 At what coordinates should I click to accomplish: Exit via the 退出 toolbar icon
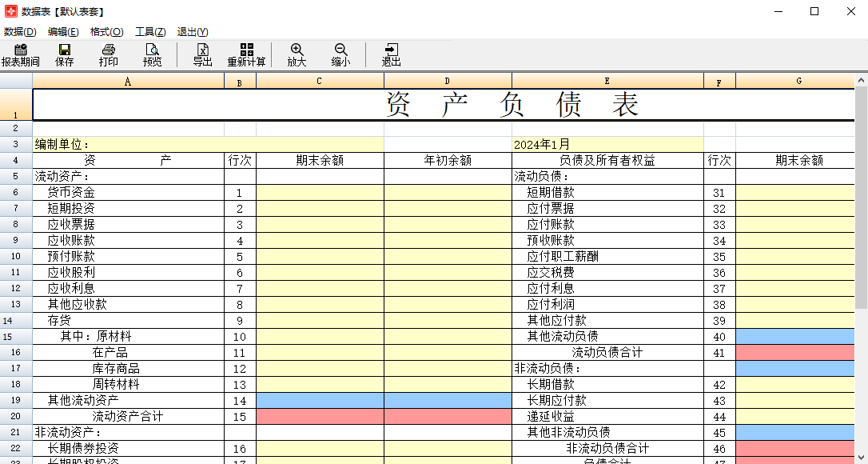coord(391,54)
